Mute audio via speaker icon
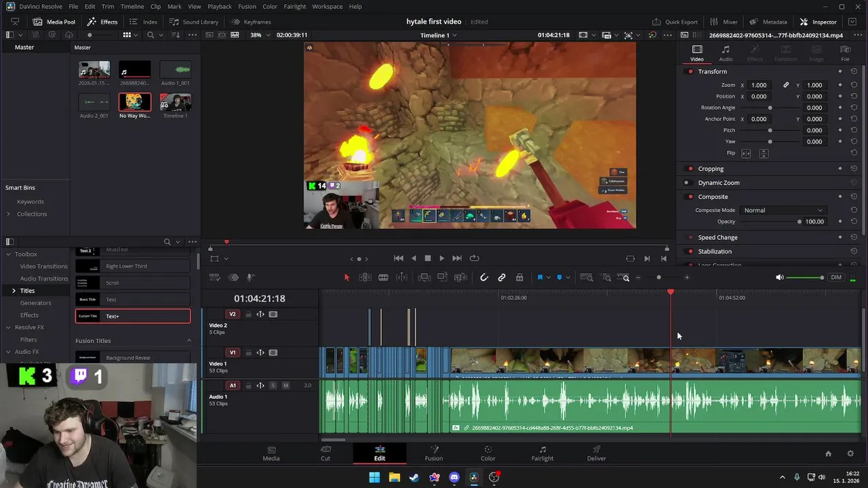 click(780, 277)
